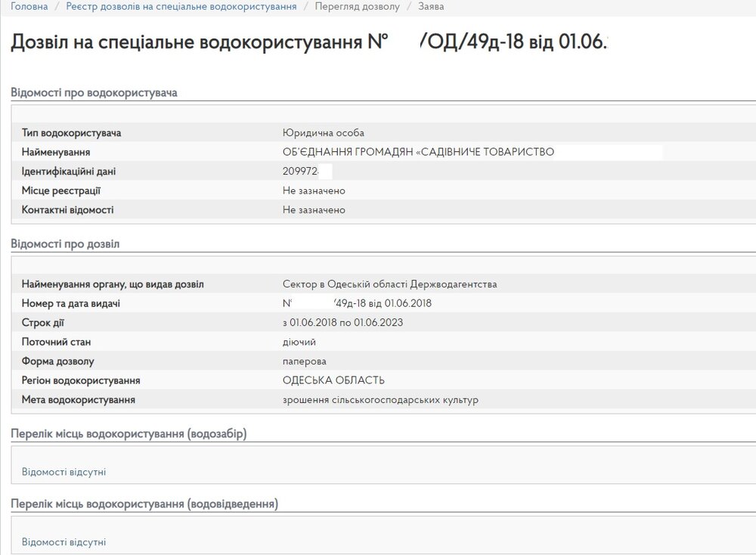The width and height of the screenshot is (756, 555).
Task: Click the Юридична особа value
Action: (324, 132)
